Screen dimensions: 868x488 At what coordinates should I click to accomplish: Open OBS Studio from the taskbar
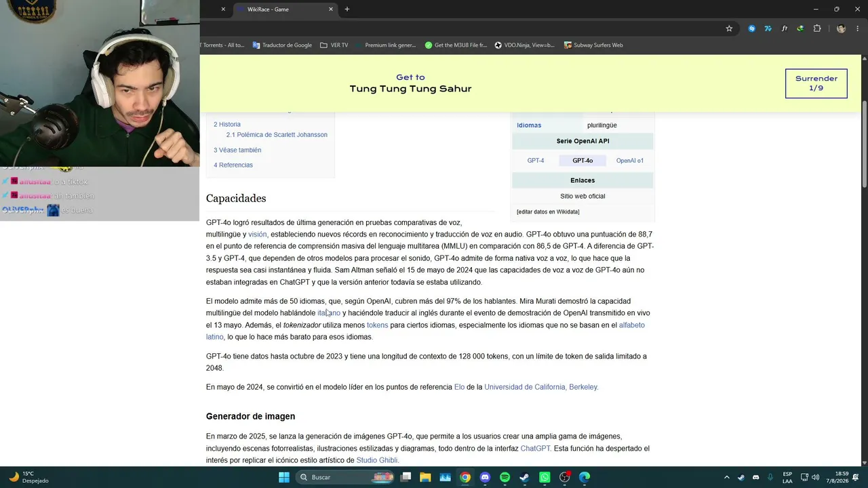tap(564, 477)
